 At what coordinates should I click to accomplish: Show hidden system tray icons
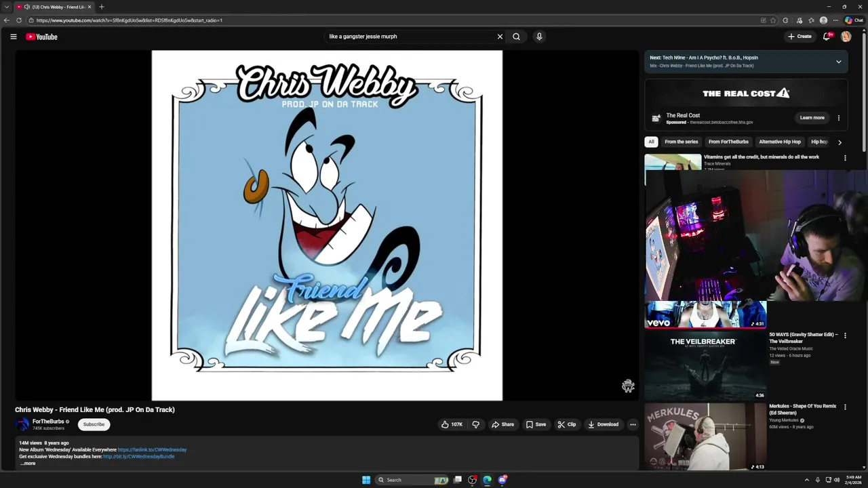point(806,480)
